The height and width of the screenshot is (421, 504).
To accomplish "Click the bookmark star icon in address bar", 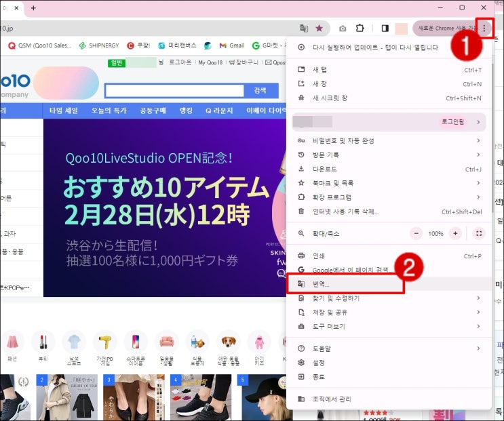I will (x=319, y=28).
